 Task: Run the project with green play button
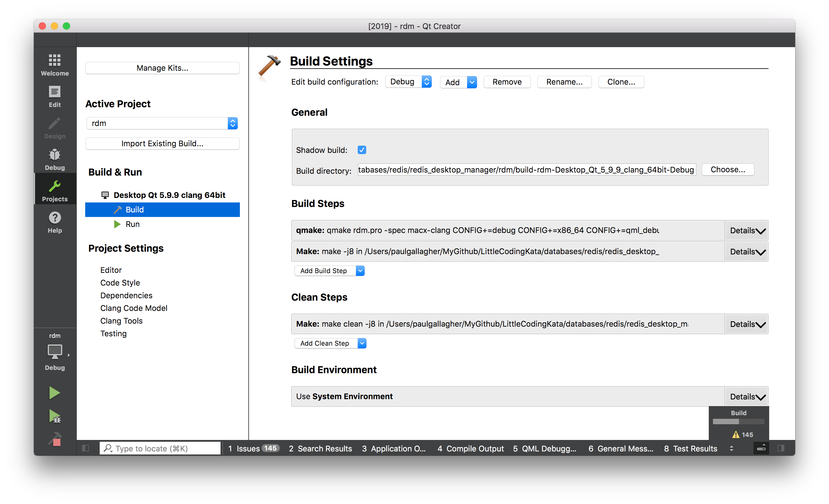coord(54,393)
